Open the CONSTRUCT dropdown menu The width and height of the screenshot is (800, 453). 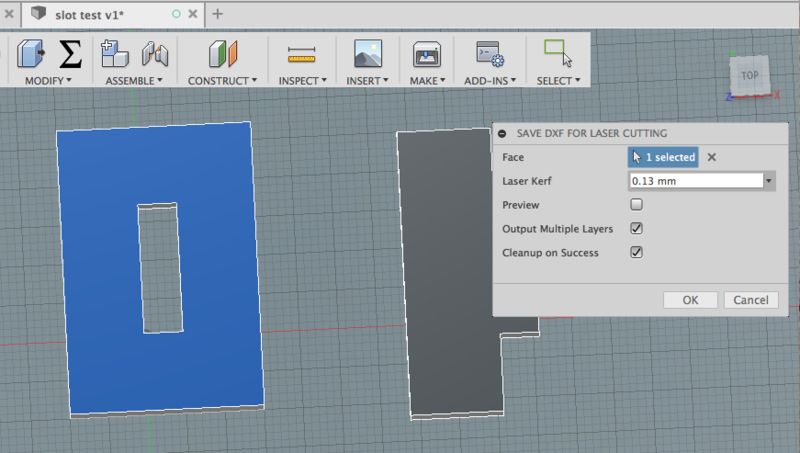[222, 81]
